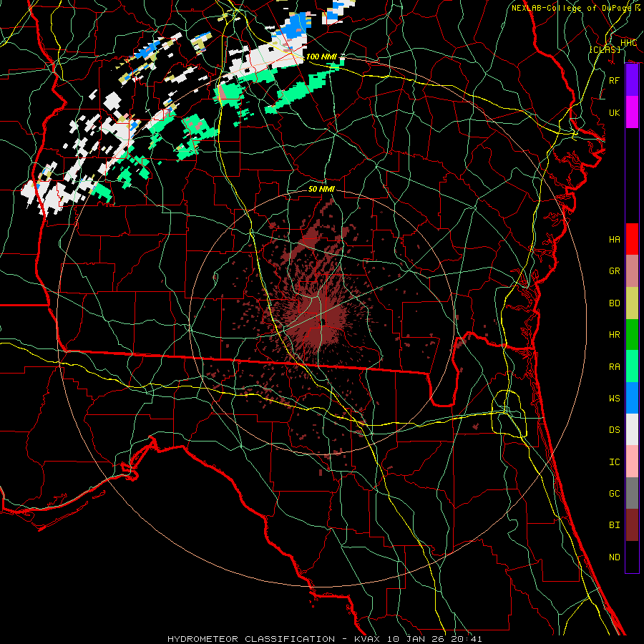Click the 50 NMI range ring label
Image resolution: width=644 pixels, height=644 pixels.
click(321, 189)
